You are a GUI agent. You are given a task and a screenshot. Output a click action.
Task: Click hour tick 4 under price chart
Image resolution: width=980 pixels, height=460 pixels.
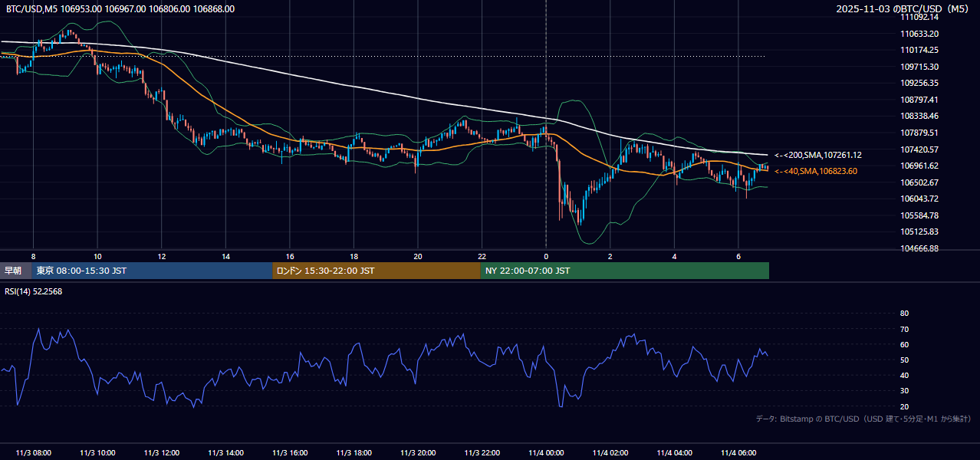pyautogui.click(x=674, y=256)
